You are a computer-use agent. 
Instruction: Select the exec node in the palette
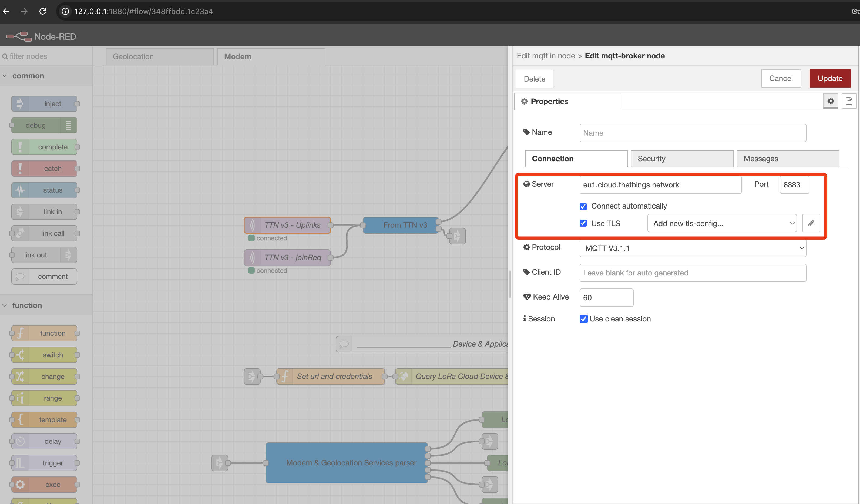tap(45, 484)
